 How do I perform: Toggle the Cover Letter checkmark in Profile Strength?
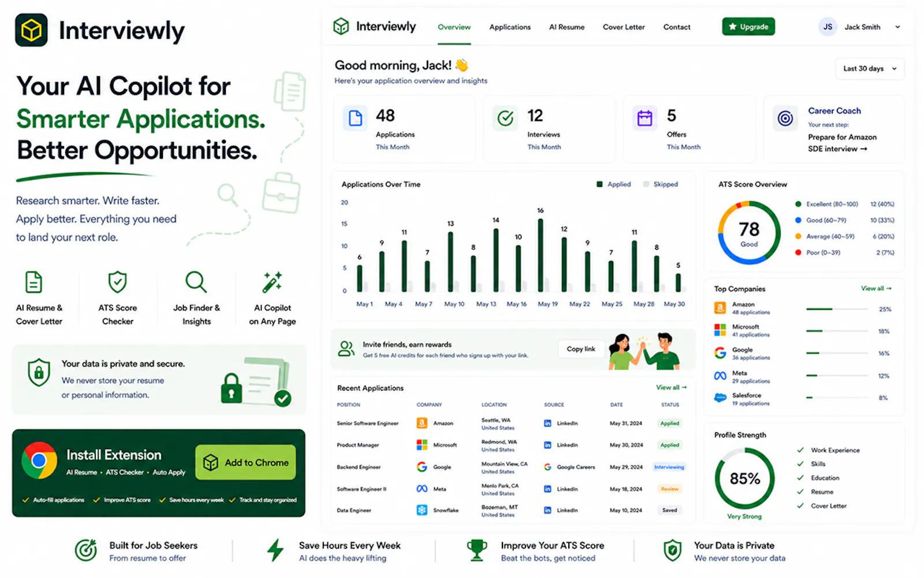800,506
